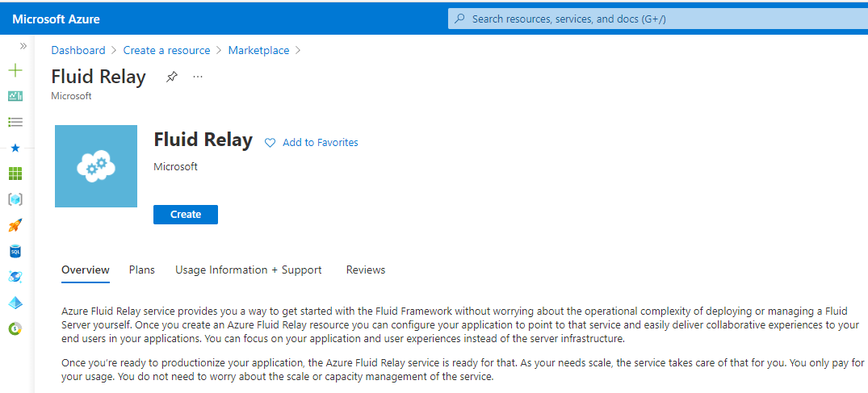Go to Marketplace breadcrumb link
This screenshot has width=868, height=393.
pos(258,50)
